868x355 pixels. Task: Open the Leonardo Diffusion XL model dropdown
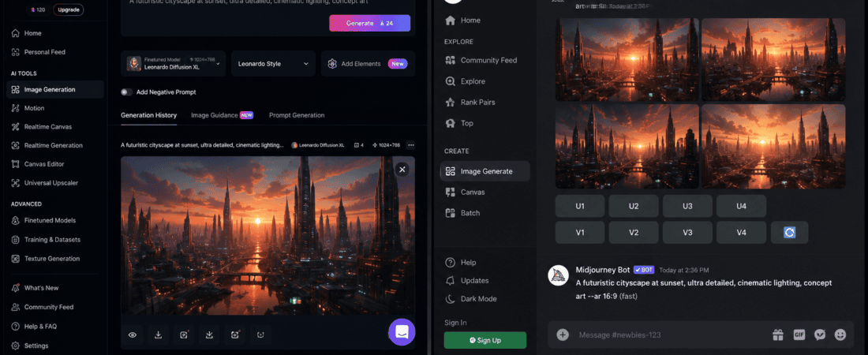click(174, 64)
